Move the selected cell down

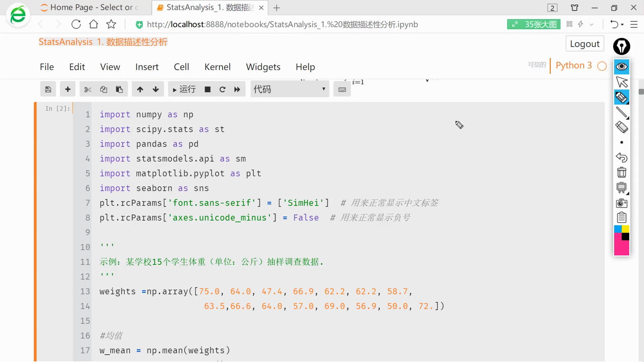(156, 89)
